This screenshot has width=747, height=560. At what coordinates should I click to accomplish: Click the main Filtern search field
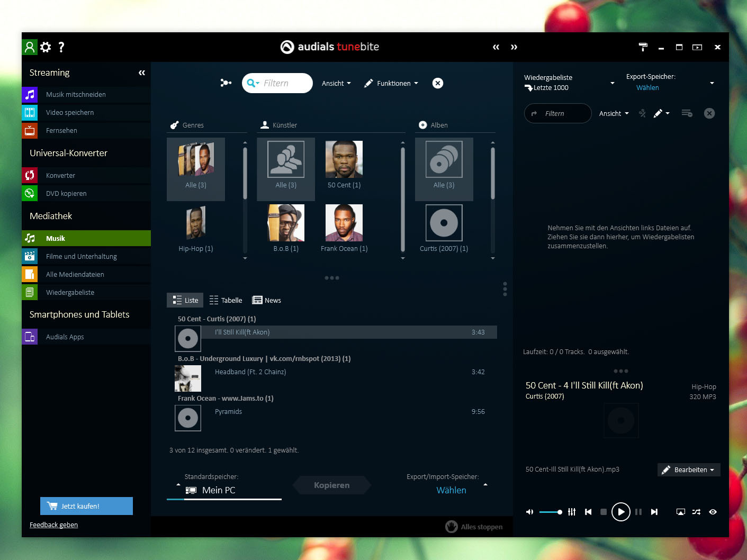click(277, 83)
